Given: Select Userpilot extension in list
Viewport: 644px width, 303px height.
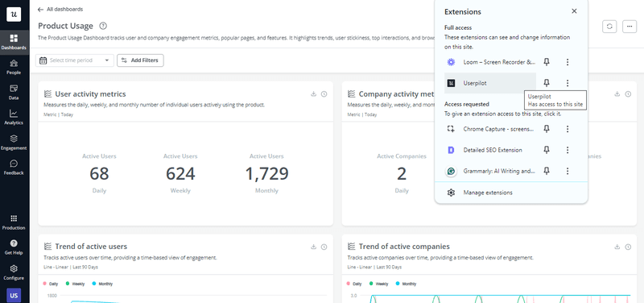Looking at the screenshot, I should (x=490, y=83).
